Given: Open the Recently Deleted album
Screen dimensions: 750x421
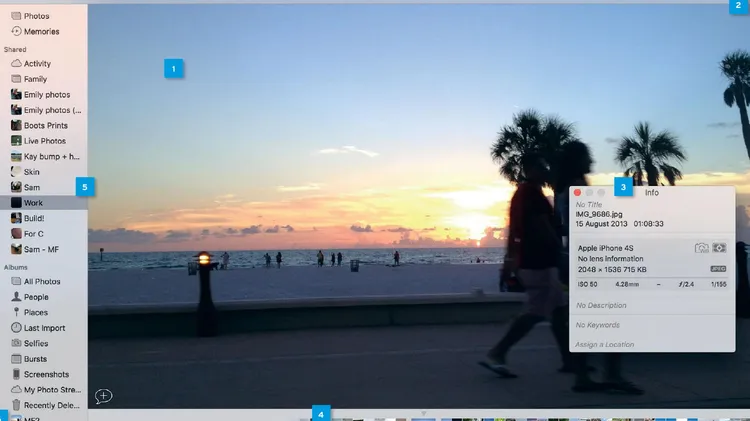Looking at the screenshot, I should pyautogui.click(x=52, y=405).
